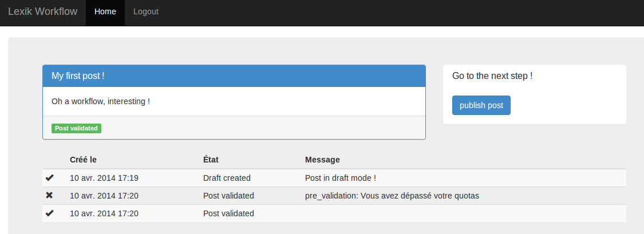Click the publish post button

pos(481,105)
